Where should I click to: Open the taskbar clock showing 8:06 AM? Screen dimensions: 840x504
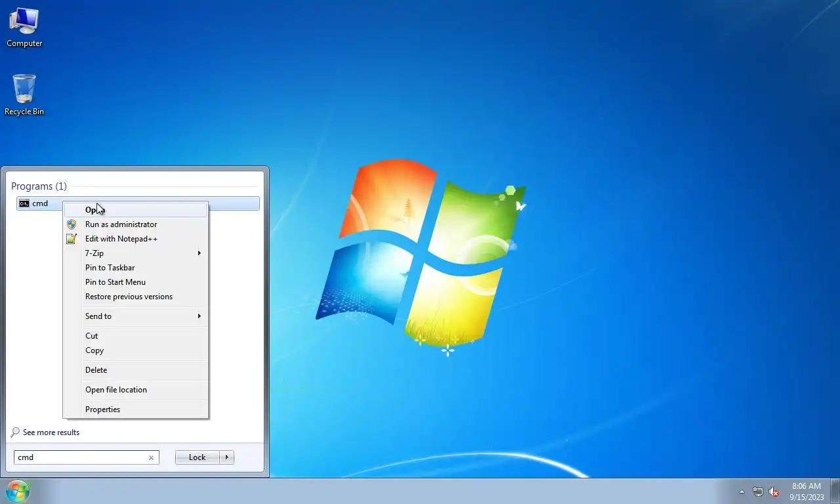pos(807,492)
